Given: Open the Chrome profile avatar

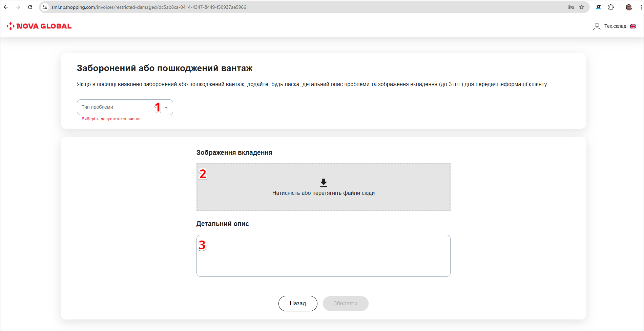Looking at the screenshot, I should (629, 7).
